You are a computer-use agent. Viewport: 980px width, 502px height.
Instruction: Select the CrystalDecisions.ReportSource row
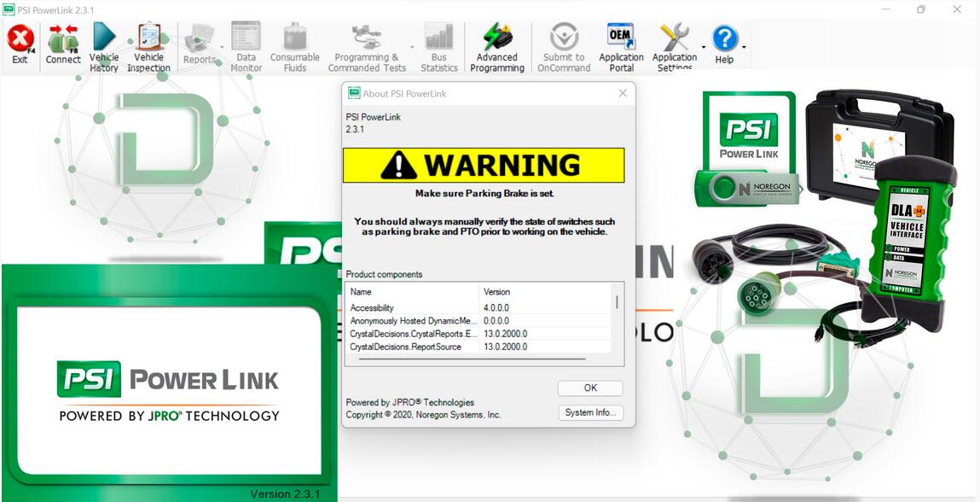coord(478,347)
